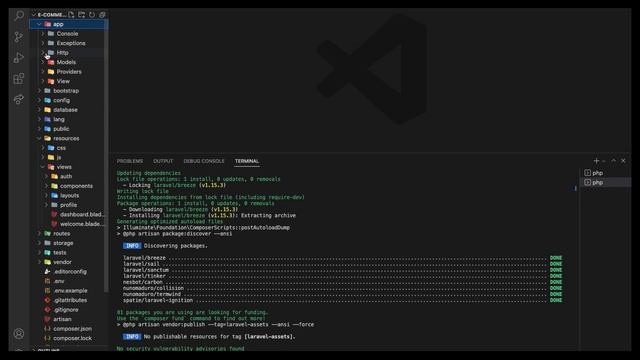This screenshot has height=360, width=640.
Task: Open dashboard.blade file
Action: (82, 214)
